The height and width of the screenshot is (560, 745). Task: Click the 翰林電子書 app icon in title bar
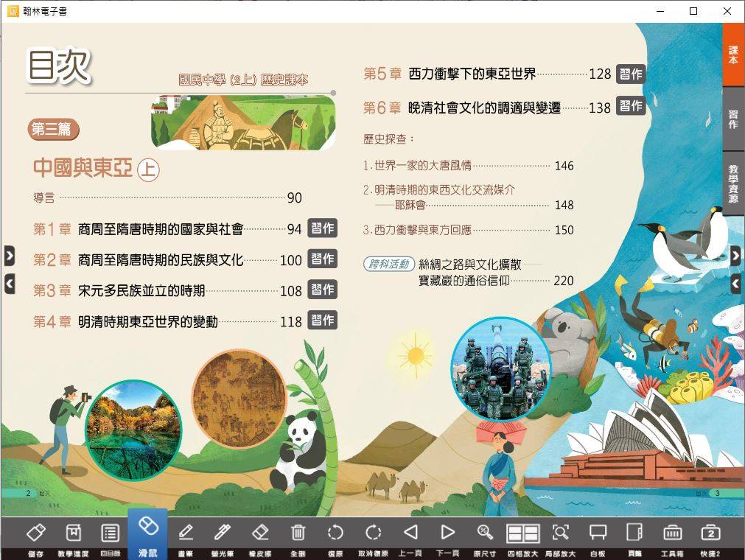tap(13, 11)
